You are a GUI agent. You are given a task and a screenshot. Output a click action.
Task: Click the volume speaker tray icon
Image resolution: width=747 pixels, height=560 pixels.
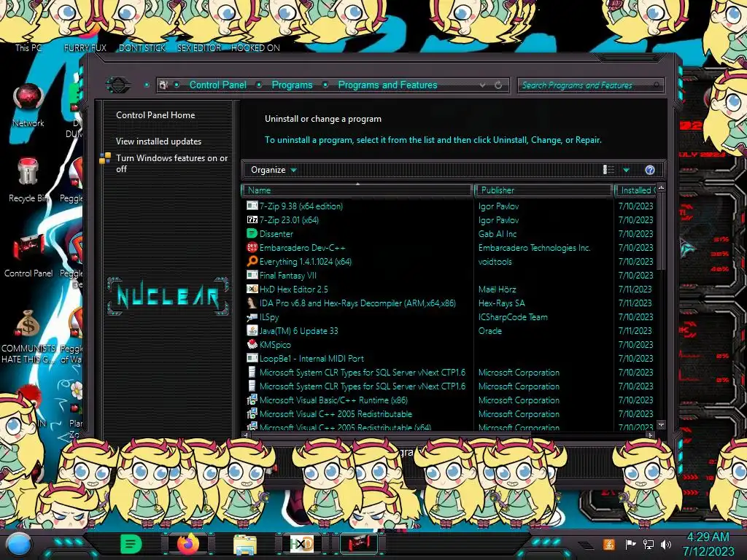pyautogui.click(x=666, y=544)
